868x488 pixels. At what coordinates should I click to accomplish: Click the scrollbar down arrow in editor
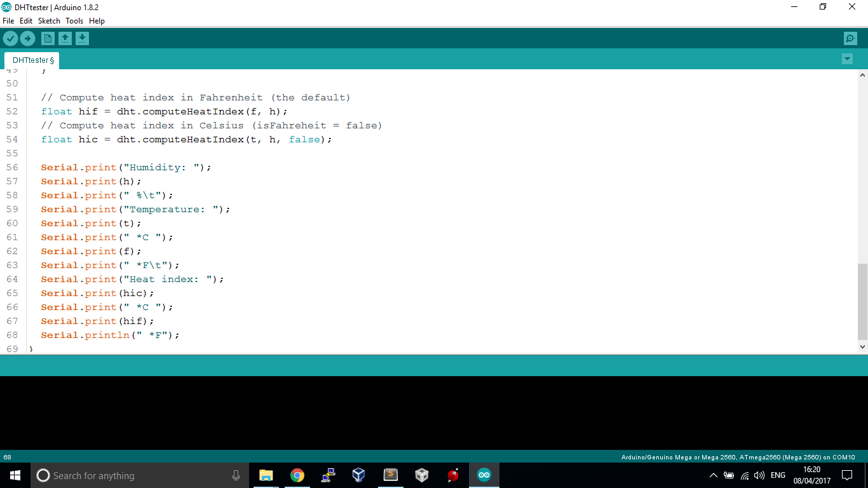tap(862, 347)
